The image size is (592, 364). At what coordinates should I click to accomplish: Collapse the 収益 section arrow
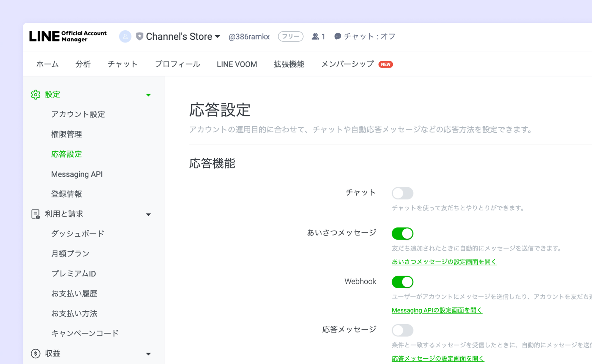pyautogui.click(x=148, y=354)
